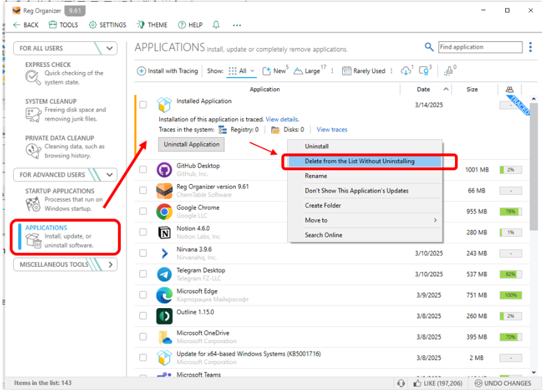Click Install with Tracing
This screenshot has width=544, height=392.
pyautogui.click(x=167, y=71)
